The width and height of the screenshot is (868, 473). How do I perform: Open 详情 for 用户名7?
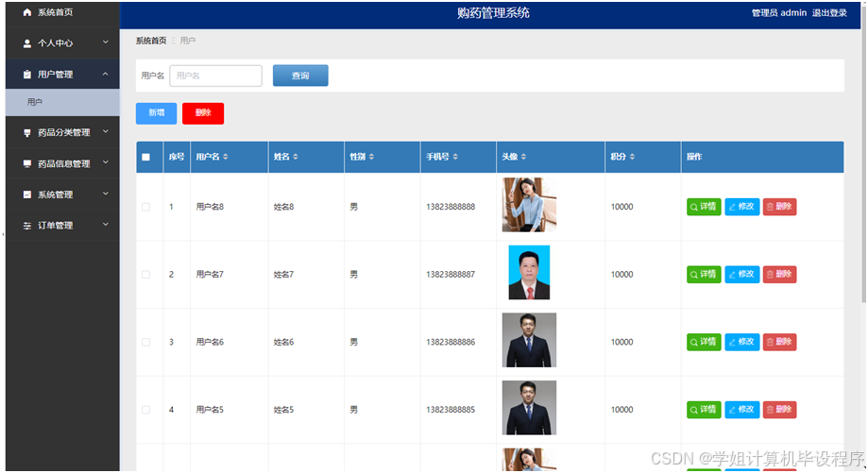point(704,275)
